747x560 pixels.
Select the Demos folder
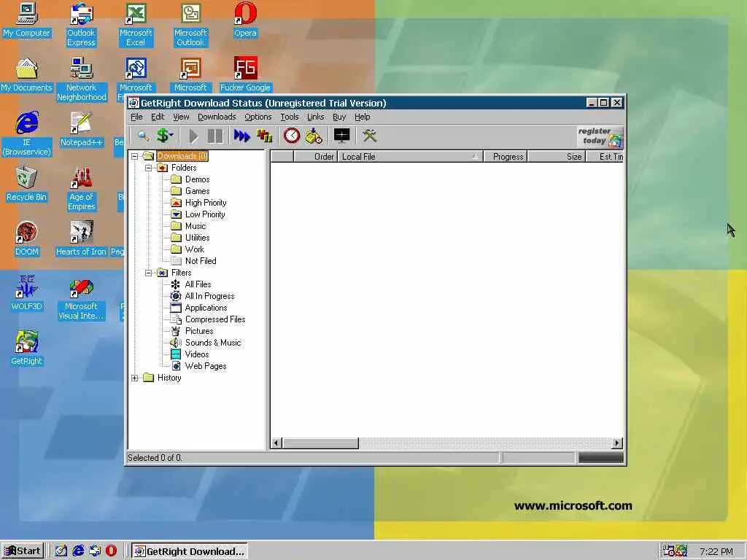pos(197,179)
